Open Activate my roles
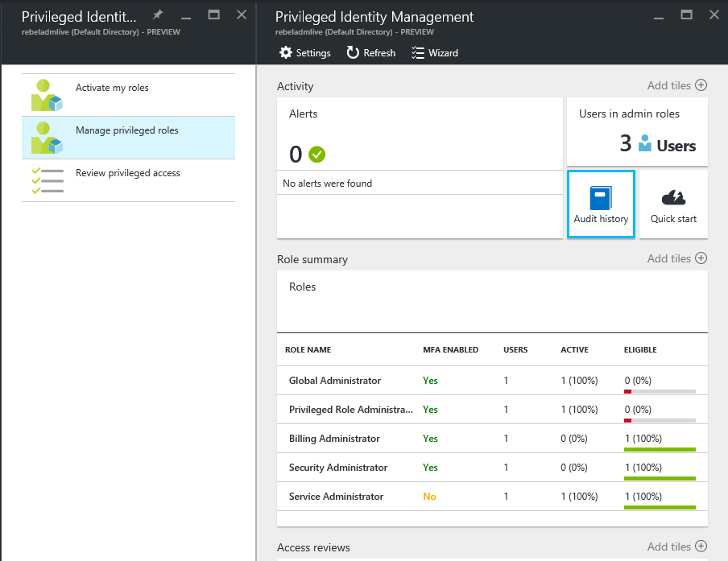728x561 pixels. [128, 95]
